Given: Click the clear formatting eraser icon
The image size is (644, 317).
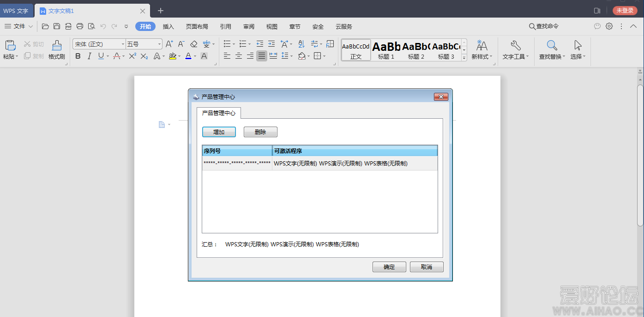Looking at the screenshot, I should 193,44.
